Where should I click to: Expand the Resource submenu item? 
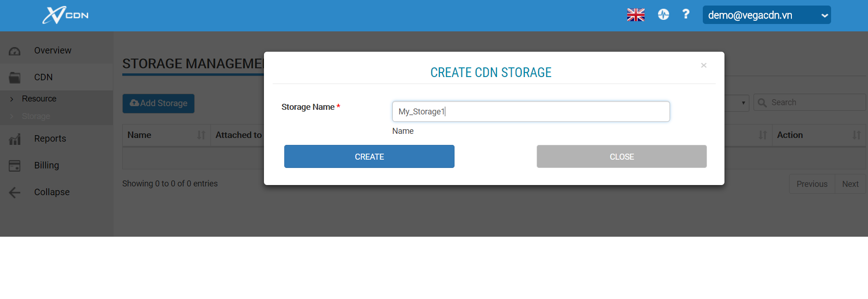(x=39, y=99)
